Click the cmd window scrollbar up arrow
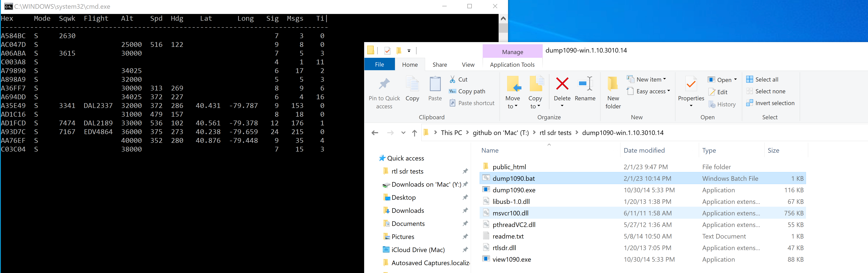Screen dimensions: 868x273 pyautogui.click(x=503, y=19)
